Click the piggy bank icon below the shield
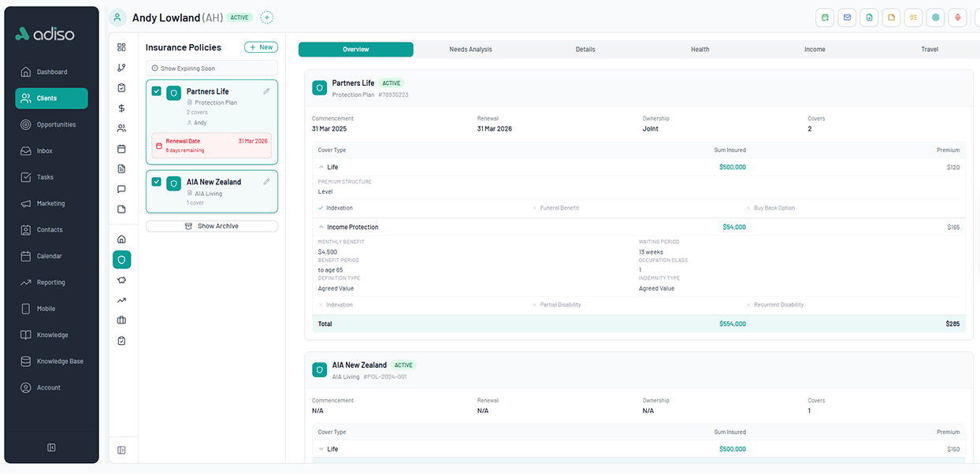The height and width of the screenshot is (474, 980). [x=121, y=280]
